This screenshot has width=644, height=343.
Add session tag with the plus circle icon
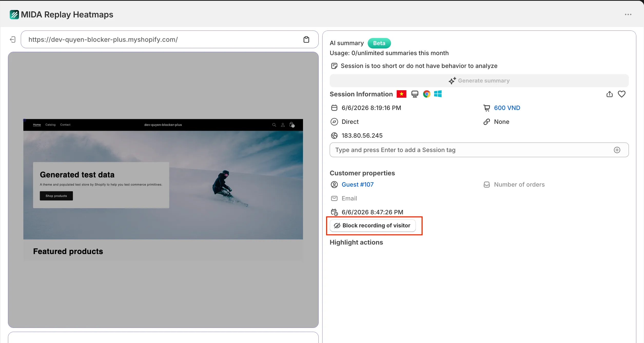point(617,150)
